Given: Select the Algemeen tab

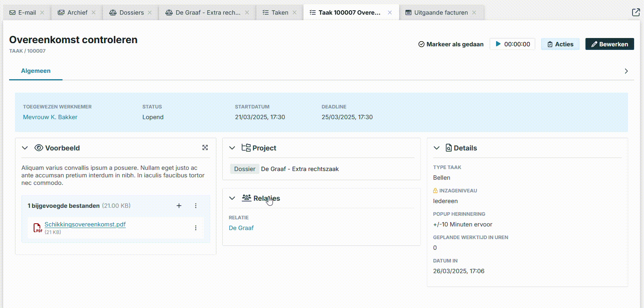Looking at the screenshot, I should pos(36,71).
